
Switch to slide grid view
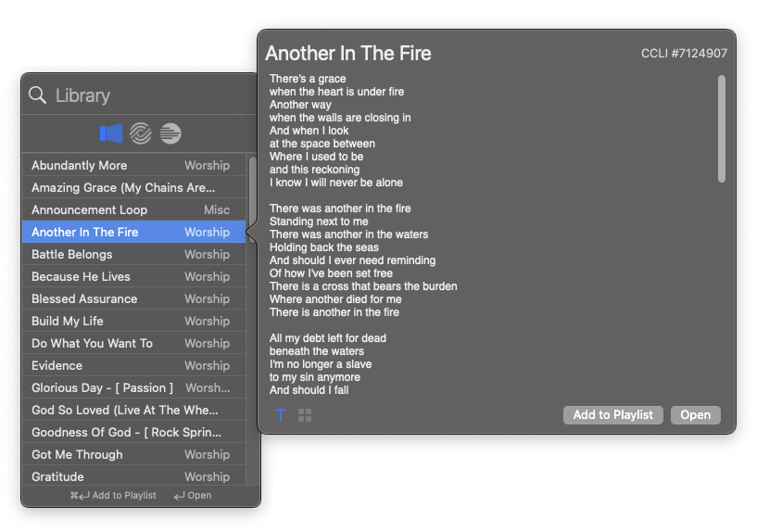pos(305,415)
